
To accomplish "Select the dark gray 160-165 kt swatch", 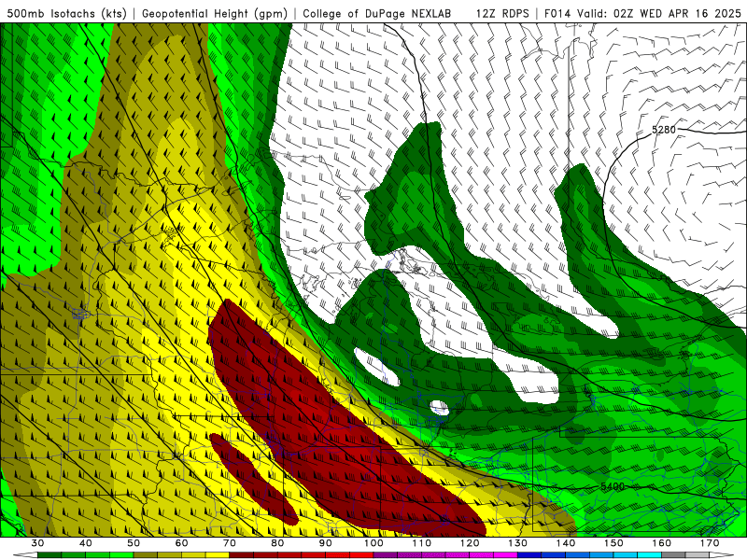I will [673, 555].
